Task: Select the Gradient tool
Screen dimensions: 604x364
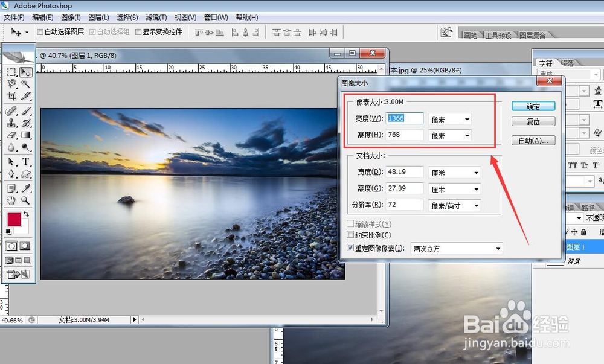Action: pyautogui.click(x=25, y=135)
